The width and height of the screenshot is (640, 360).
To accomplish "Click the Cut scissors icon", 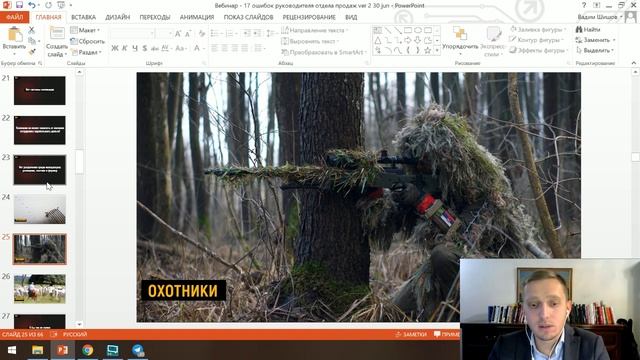I will pyautogui.click(x=31, y=30).
